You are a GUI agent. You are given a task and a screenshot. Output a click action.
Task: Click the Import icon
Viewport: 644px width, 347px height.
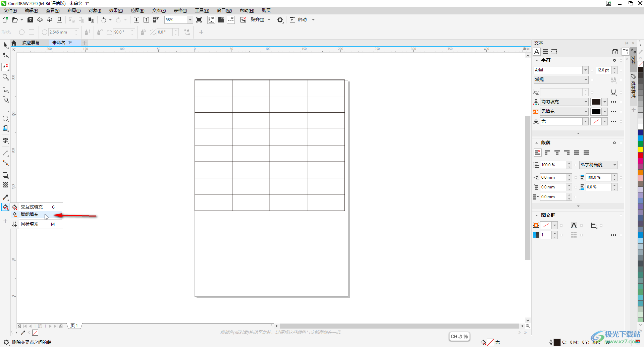click(137, 20)
